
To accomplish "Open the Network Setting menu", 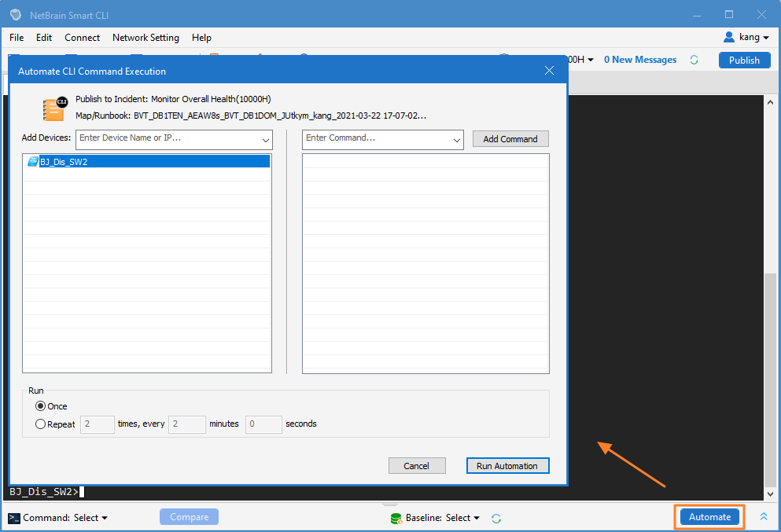I will (x=146, y=37).
